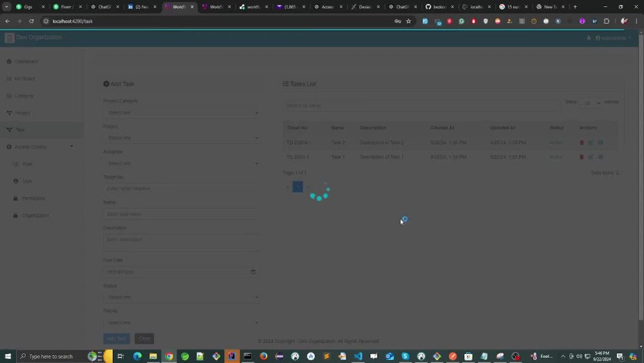Open Task View on the taskbar
Image resolution: width=644 pixels, height=363 pixels.
(120, 356)
